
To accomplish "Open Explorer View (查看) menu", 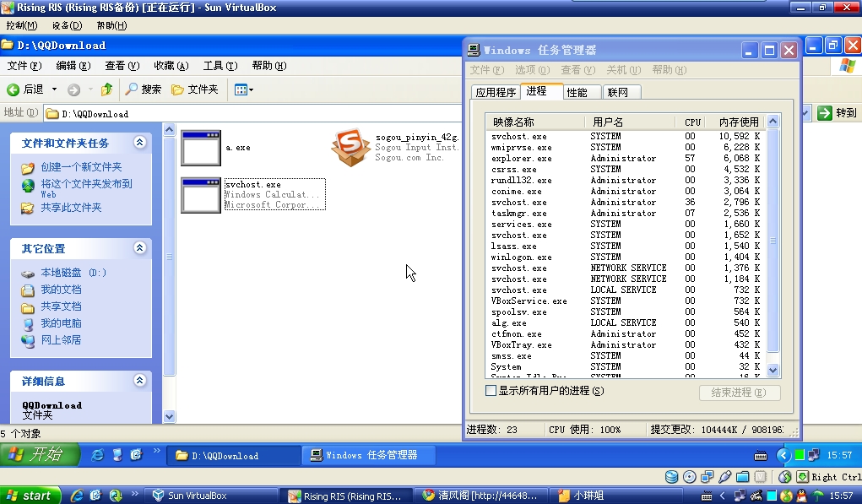I will (122, 66).
